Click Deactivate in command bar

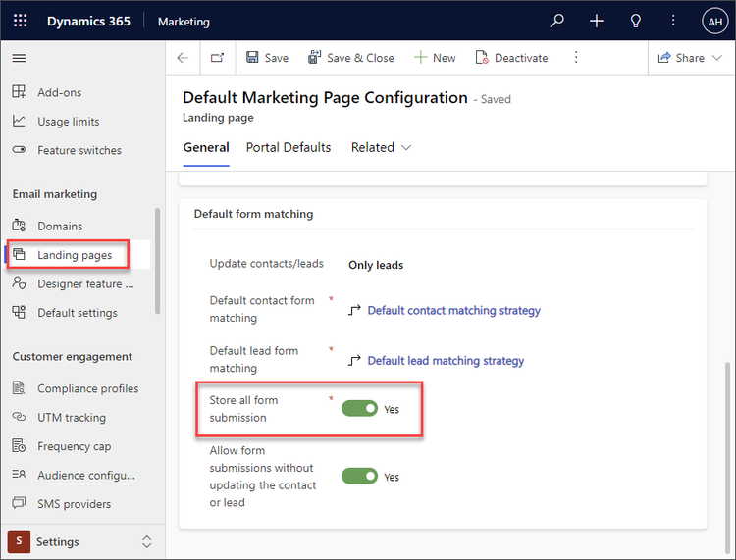[511, 58]
